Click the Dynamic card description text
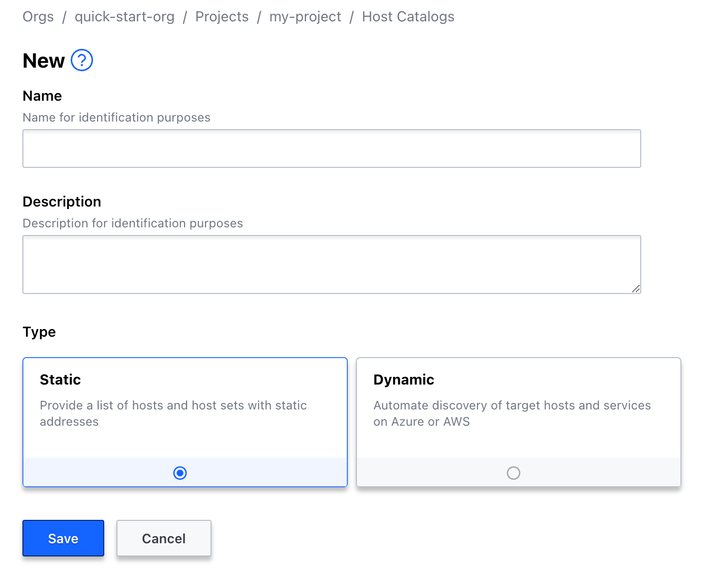Image resolution: width=717 pixels, height=588 pixels. click(x=512, y=413)
